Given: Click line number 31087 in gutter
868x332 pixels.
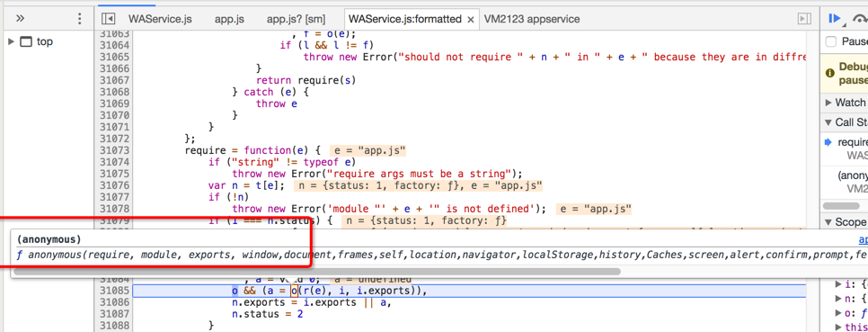Looking at the screenshot, I should coord(115,314).
